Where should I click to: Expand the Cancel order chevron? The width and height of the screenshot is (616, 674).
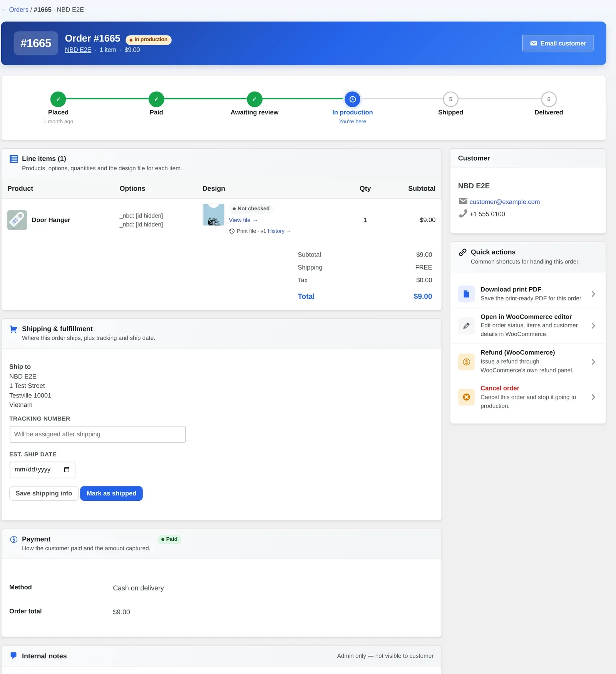(593, 397)
